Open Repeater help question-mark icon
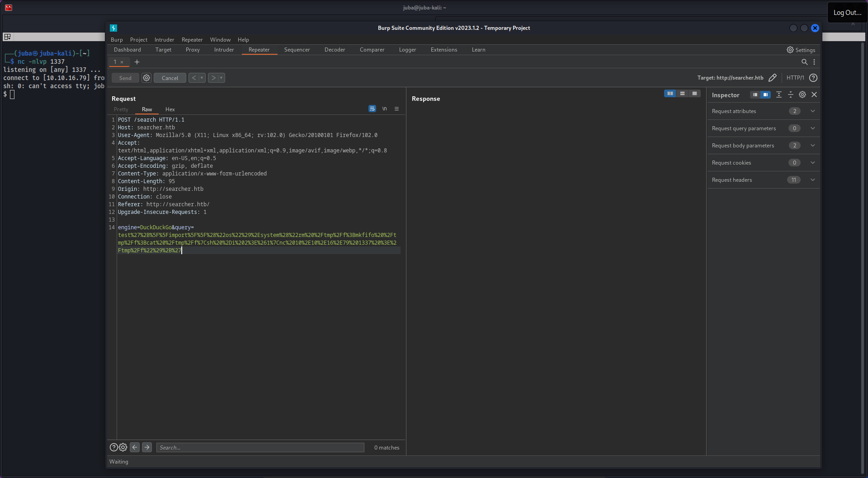868x478 pixels. pos(813,78)
